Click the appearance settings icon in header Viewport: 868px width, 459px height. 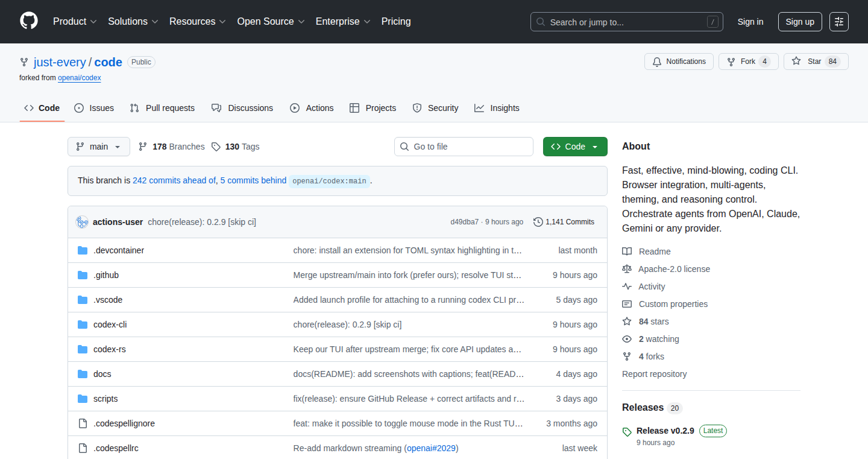[839, 22]
